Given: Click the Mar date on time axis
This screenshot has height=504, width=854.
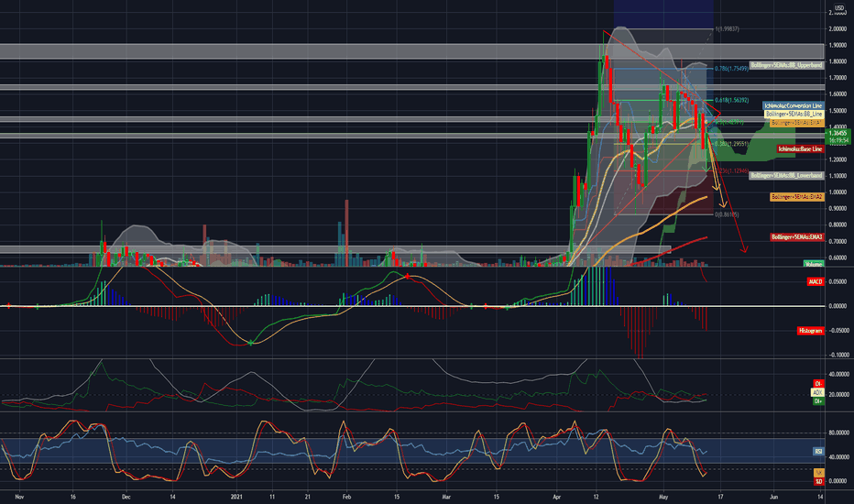Looking at the screenshot, I should pyautogui.click(x=446, y=497).
